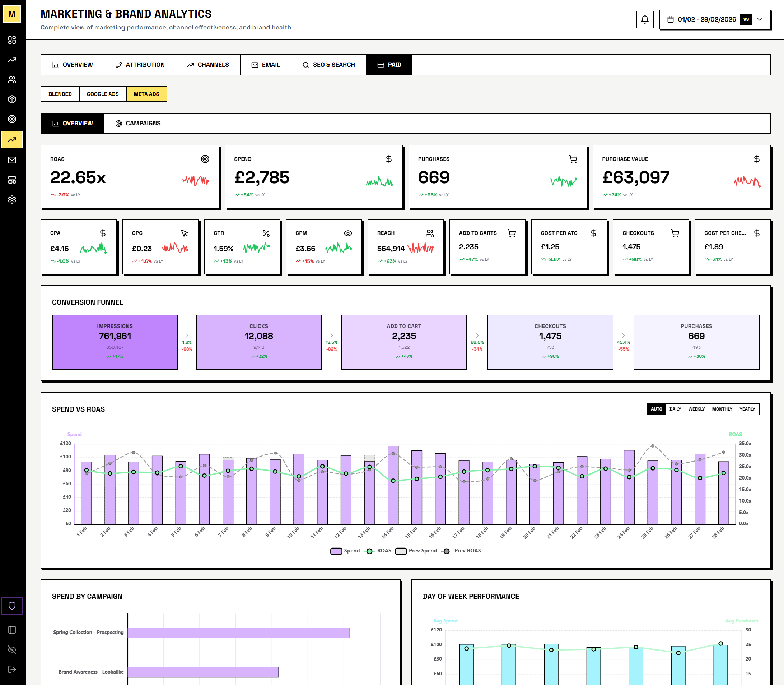
Task: Open sidebar settings gear icon
Action: 12,199
